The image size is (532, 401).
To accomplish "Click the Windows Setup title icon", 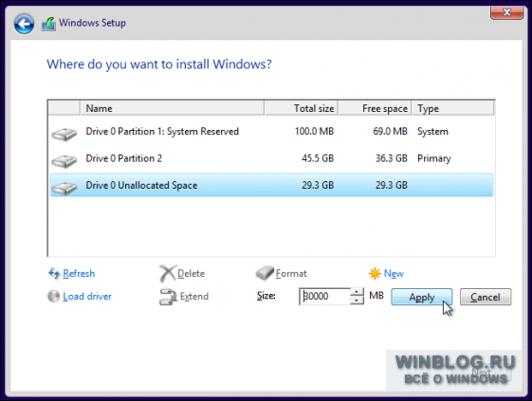I will pos(48,24).
